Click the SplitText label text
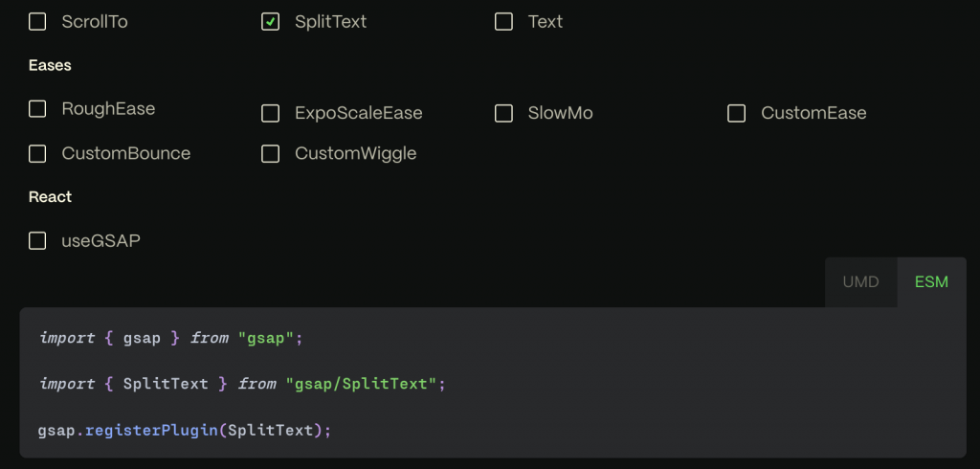Image resolution: width=980 pixels, height=469 pixels. click(x=330, y=21)
